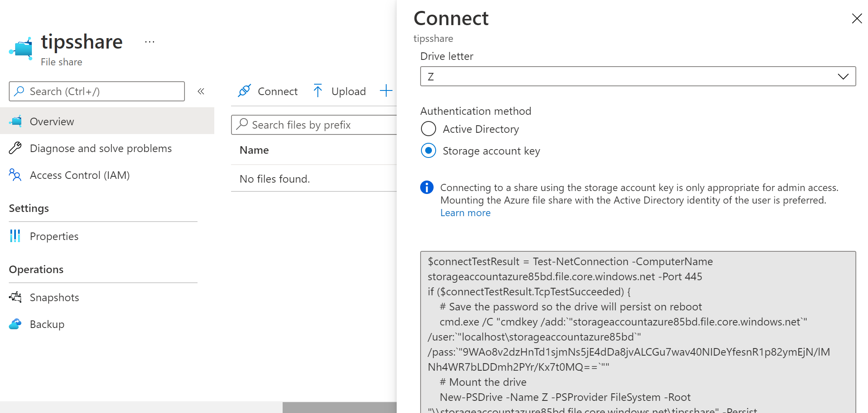Click the Name column header
The width and height of the screenshot is (868, 413).
coord(254,150)
